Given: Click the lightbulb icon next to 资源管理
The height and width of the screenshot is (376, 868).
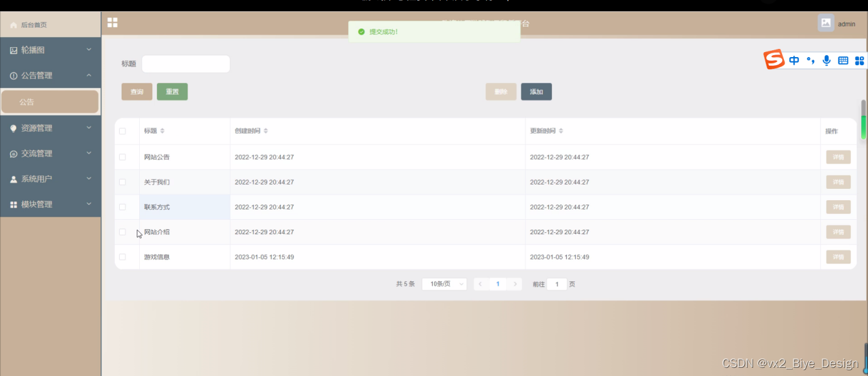Looking at the screenshot, I should (14, 128).
